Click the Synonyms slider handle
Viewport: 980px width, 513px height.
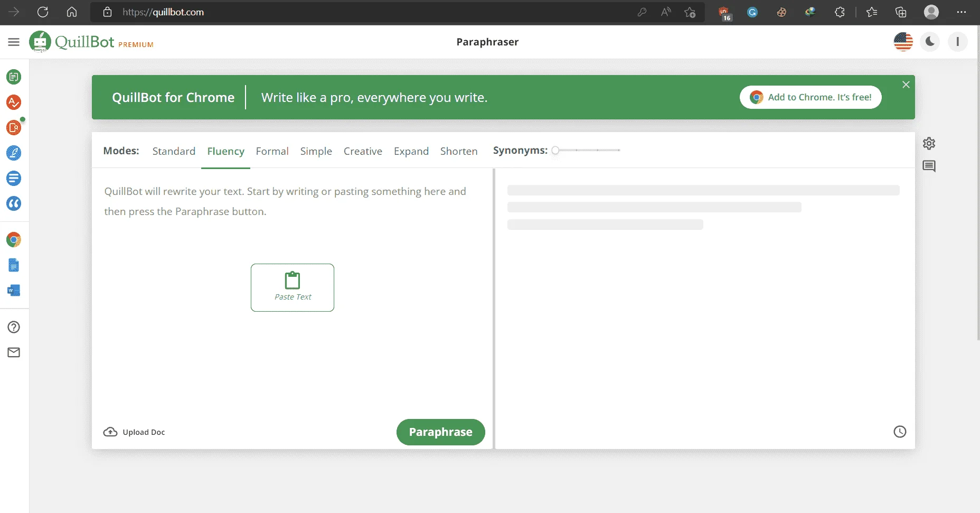555,151
